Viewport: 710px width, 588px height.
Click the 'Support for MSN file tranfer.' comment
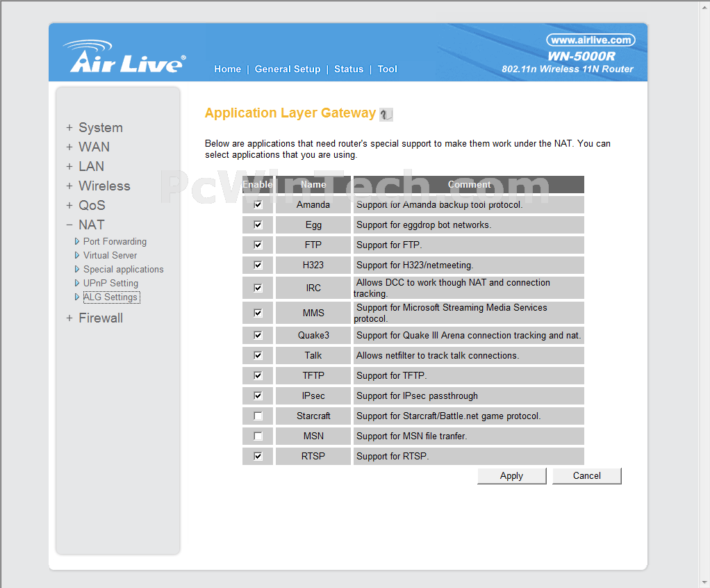pos(411,436)
